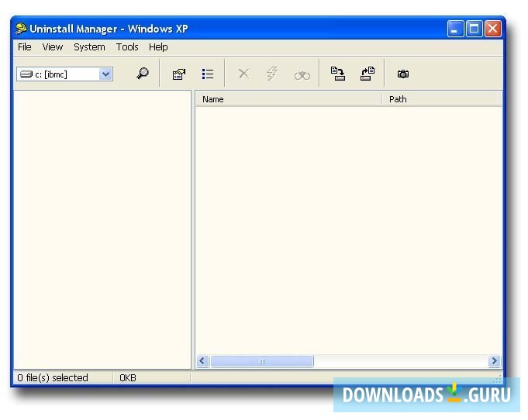Click the horizontal scrollbar right arrow
Image resolution: width=528 pixels, height=420 pixels.
pos(494,361)
